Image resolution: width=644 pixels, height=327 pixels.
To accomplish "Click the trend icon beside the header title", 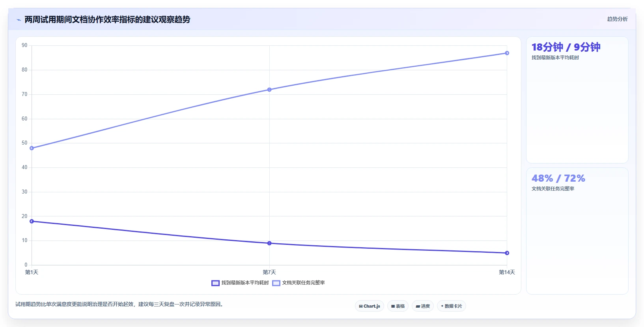I will tap(19, 20).
